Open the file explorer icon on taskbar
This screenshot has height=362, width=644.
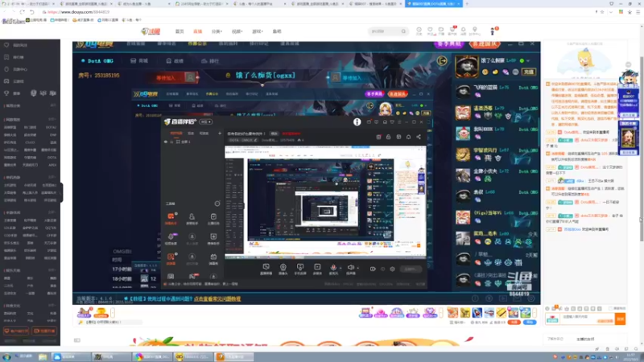tap(43, 356)
